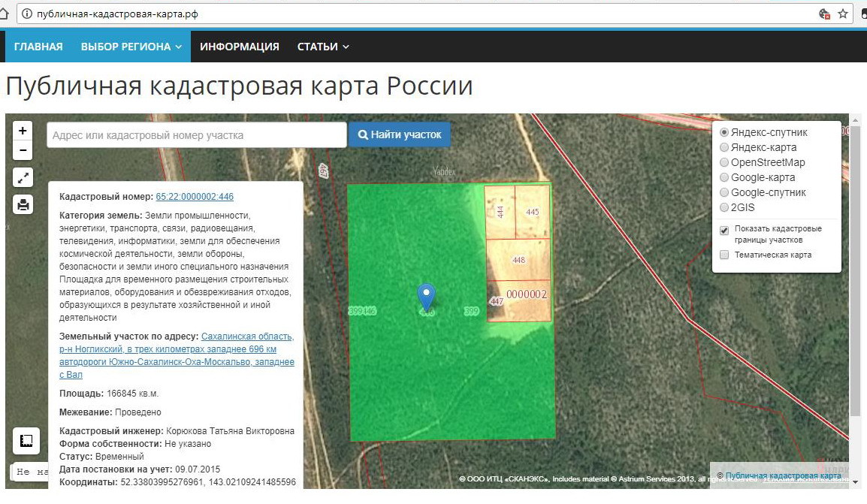Click the print map icon
Viewport: 867px width, 504px height.
(23, 205)
